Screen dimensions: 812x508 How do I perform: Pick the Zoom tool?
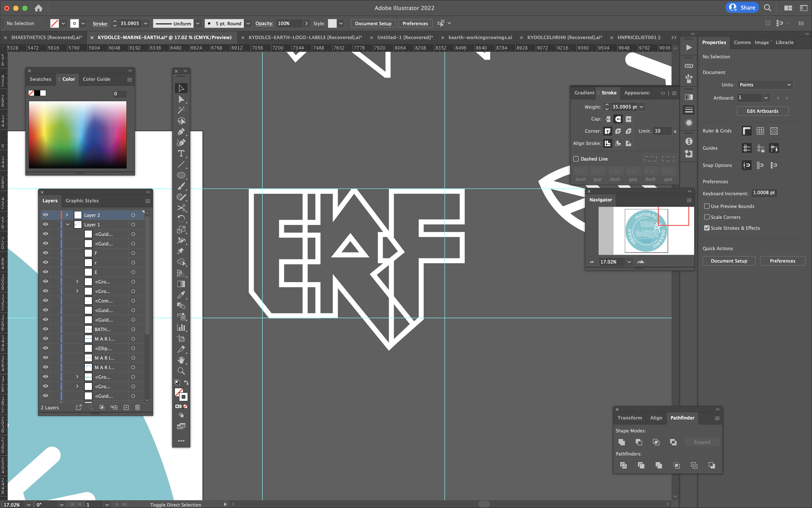[x=181, y=371]
